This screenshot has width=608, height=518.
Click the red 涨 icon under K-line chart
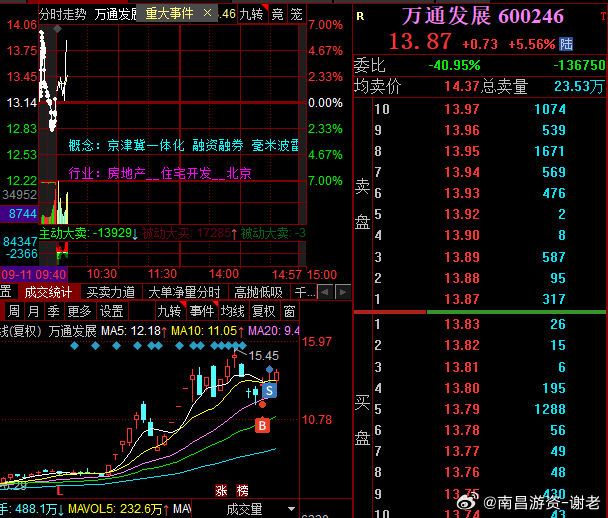221,491
